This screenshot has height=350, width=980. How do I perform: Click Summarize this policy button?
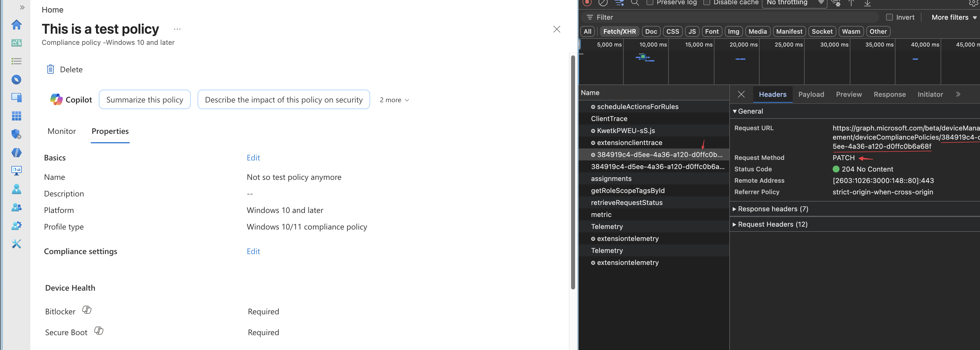[x=144, y=100]
